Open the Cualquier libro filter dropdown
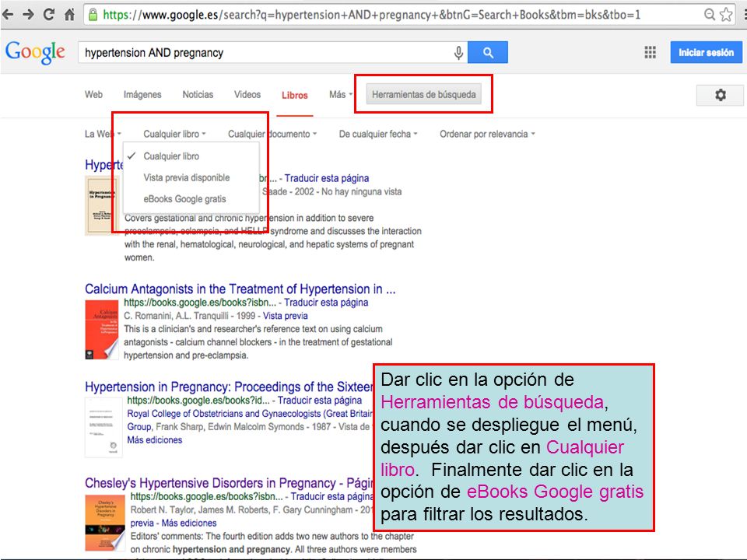This screenshot has height=560, width=747. point(174,134)
